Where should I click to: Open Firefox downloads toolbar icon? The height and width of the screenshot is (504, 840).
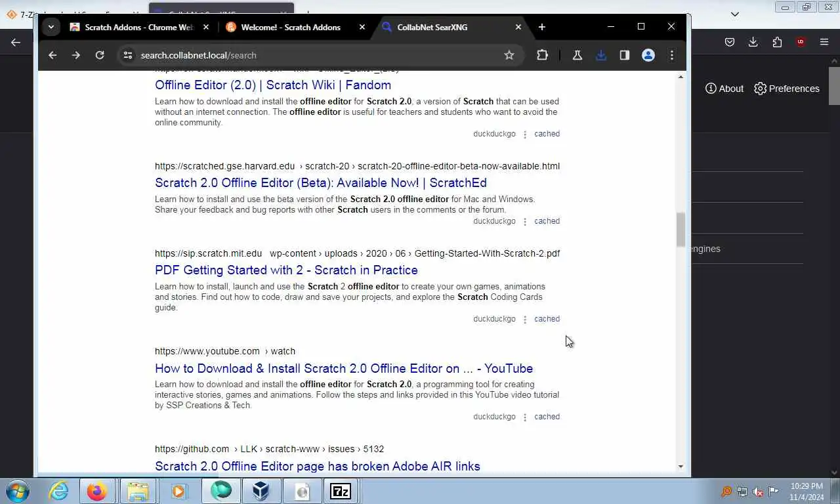(753, 42)
